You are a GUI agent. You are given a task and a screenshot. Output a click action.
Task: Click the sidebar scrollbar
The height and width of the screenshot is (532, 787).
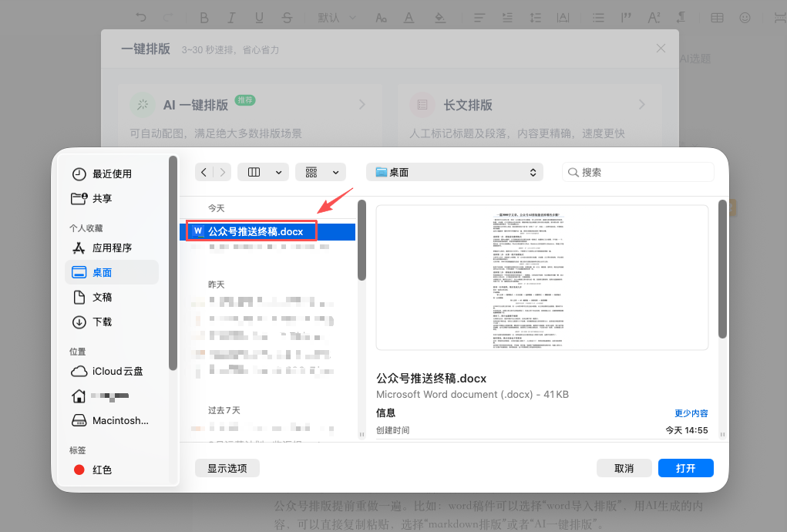click(173, 263)
